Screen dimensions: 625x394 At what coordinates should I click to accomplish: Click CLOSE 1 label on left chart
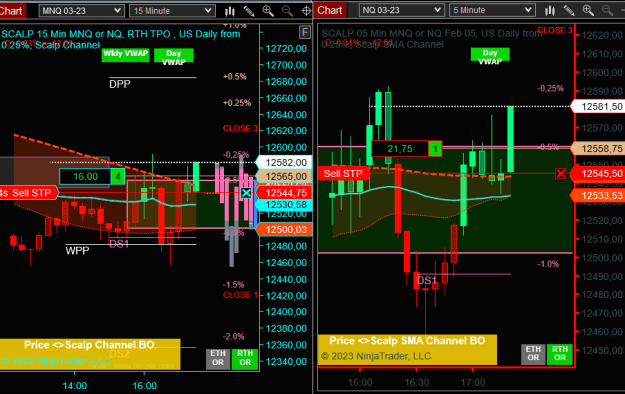click(240, 295)
